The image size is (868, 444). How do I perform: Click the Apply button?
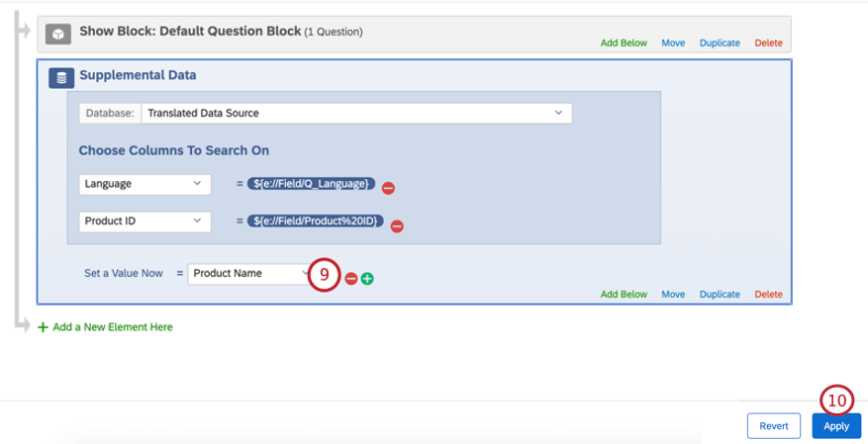pyautogui.click(x=836, y=426)
